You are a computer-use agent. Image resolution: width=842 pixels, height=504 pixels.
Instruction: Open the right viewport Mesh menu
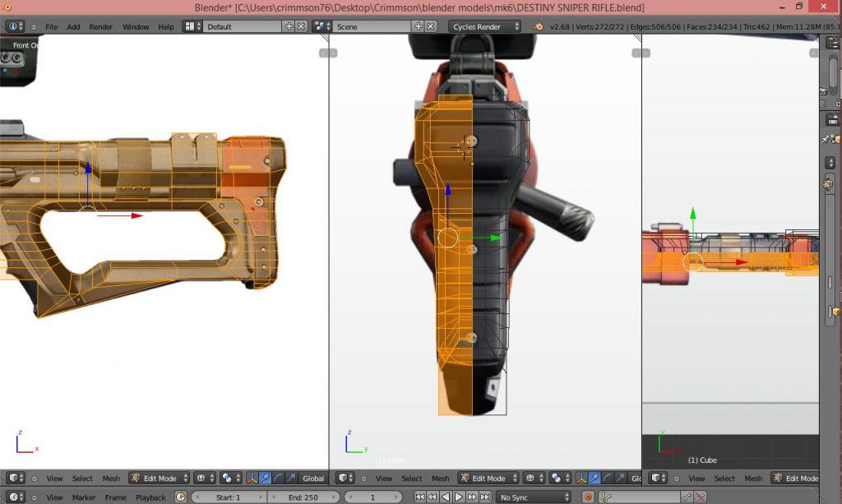[x=753, y=479]
